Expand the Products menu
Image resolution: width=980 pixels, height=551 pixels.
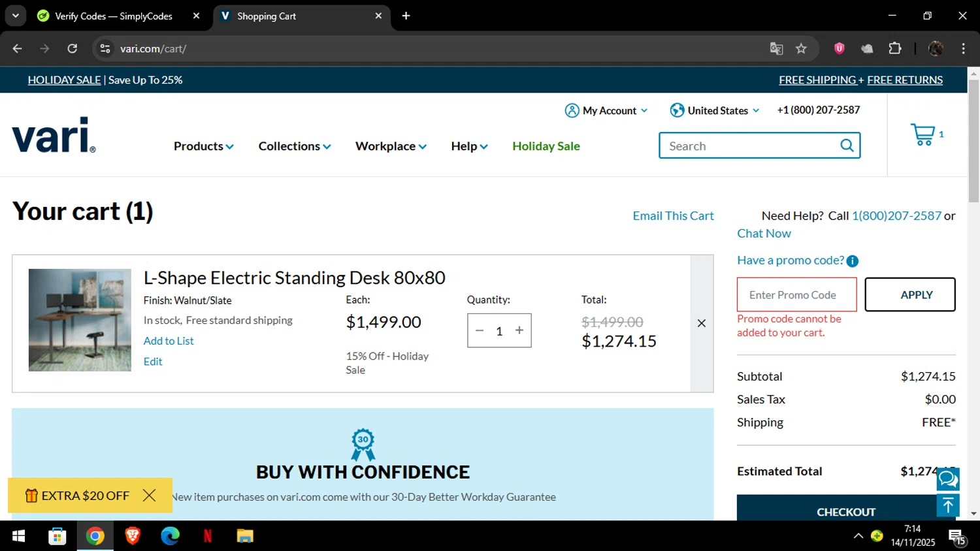203,146
